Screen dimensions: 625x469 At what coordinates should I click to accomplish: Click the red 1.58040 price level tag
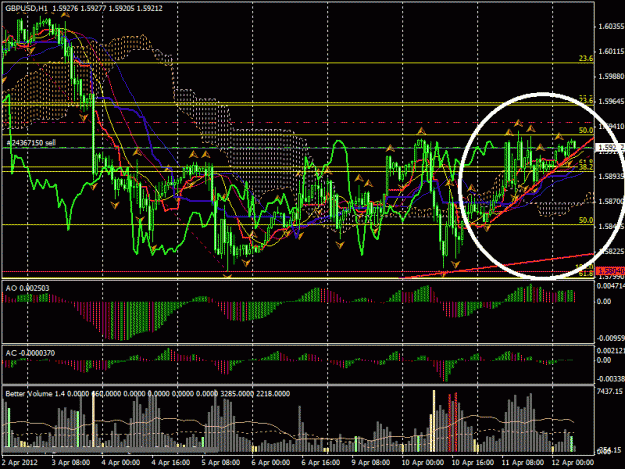pyautogui.click(x=610, y=271)
